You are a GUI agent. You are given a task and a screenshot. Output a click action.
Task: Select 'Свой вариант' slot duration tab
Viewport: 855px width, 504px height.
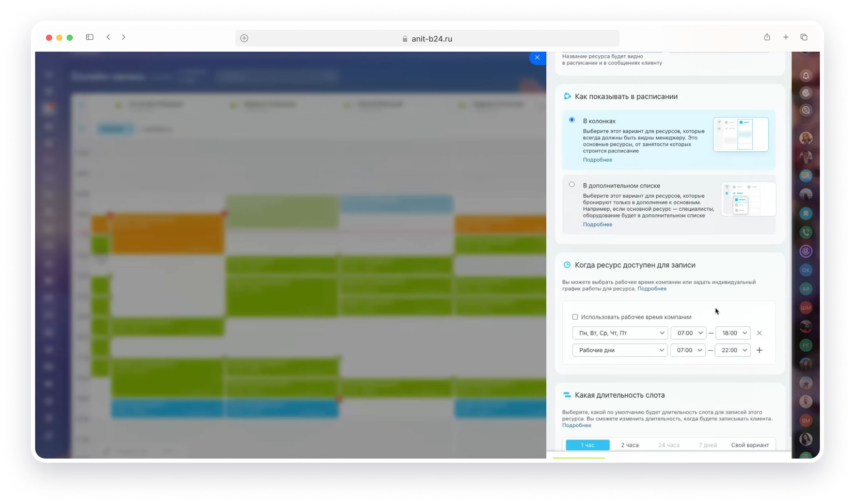(x=750, y=445)
